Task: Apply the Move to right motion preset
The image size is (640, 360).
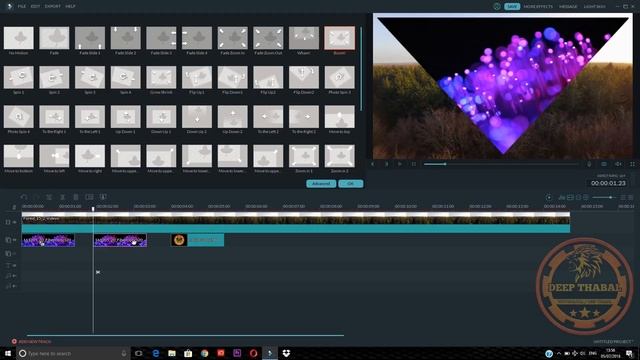Action: (90, 156)
